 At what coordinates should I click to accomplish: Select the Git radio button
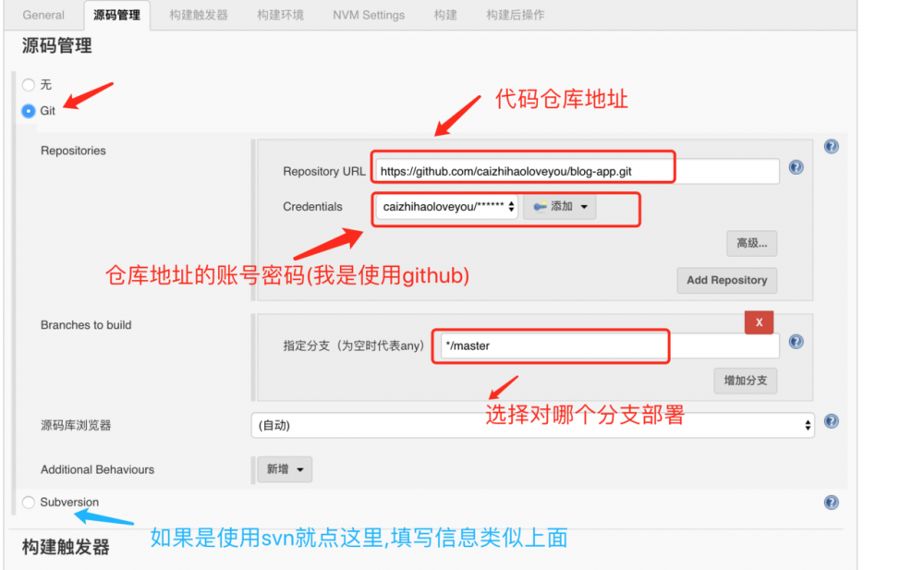tap(28, 110)
